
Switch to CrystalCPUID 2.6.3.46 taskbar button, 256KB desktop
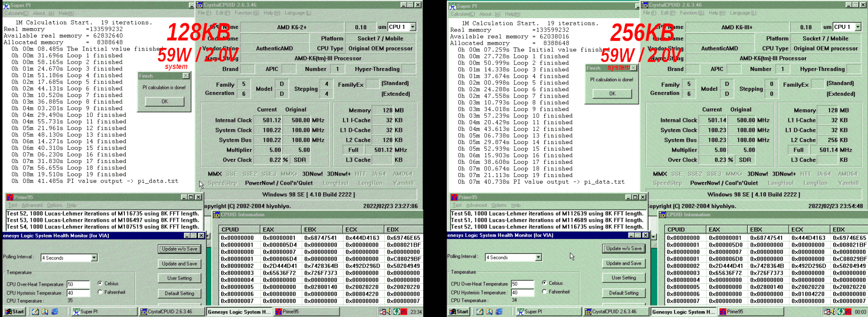click(616, 312)
